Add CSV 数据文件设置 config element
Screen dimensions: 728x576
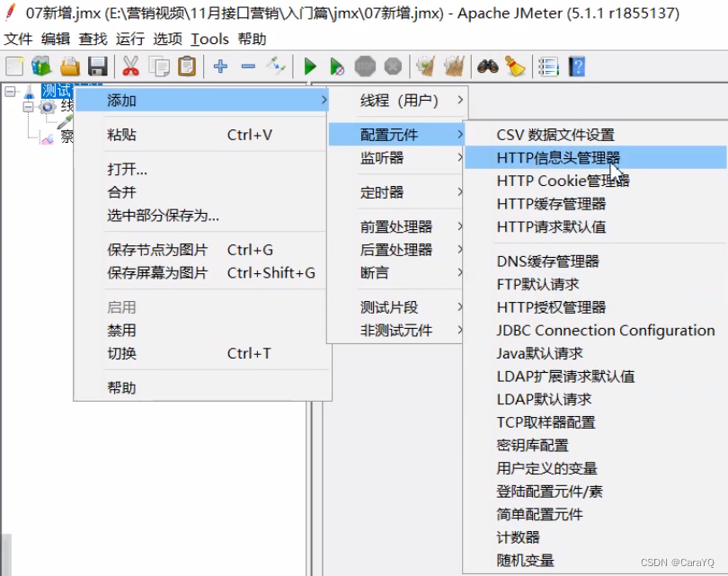point(596,135)
